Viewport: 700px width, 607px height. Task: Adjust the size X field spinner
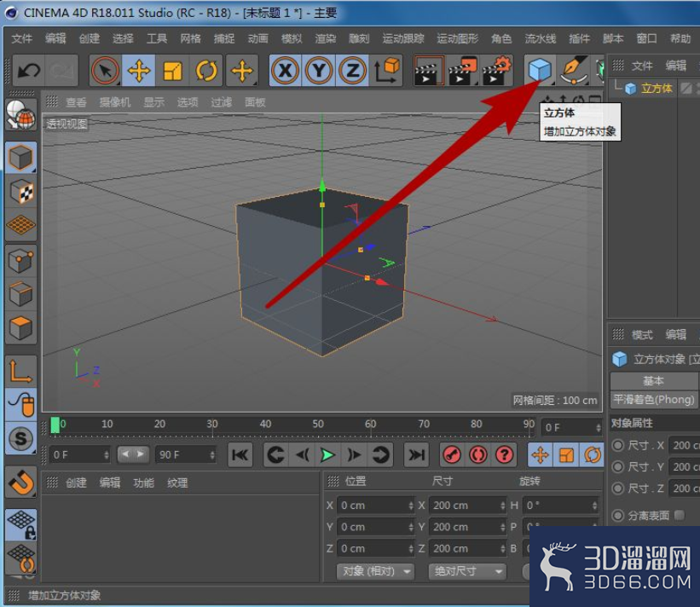coord(503,506)
